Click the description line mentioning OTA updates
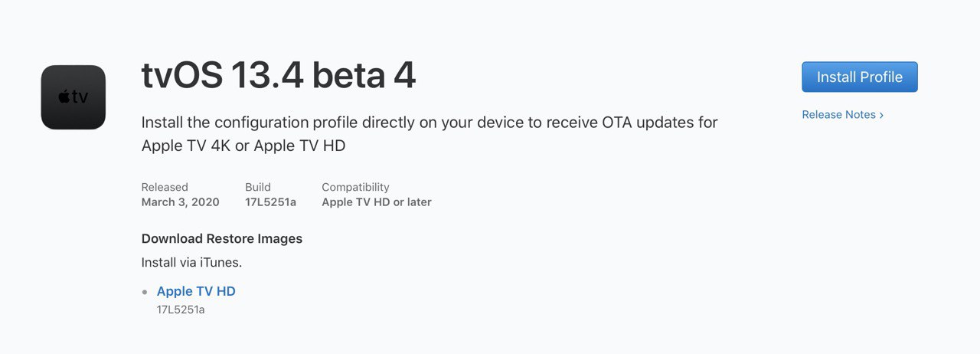Screen dimensions: 980x354 [430, 123]
